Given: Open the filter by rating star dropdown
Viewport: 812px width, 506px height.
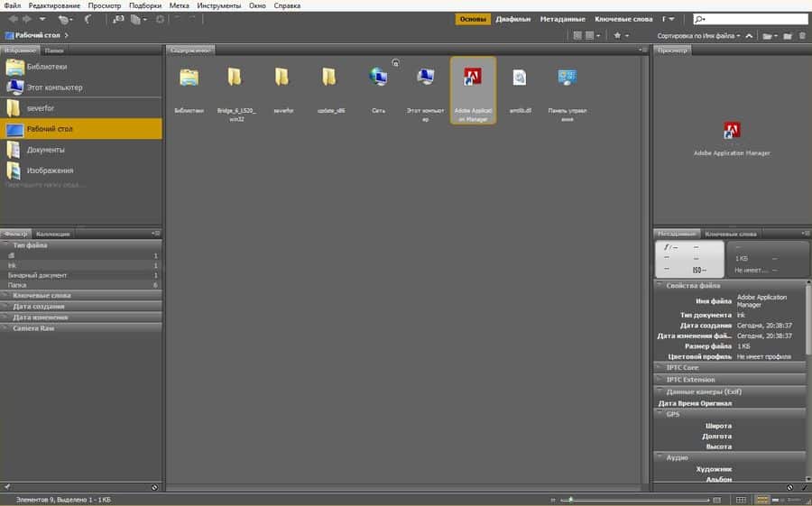Looking at the screenshot, I should [621, 36].
